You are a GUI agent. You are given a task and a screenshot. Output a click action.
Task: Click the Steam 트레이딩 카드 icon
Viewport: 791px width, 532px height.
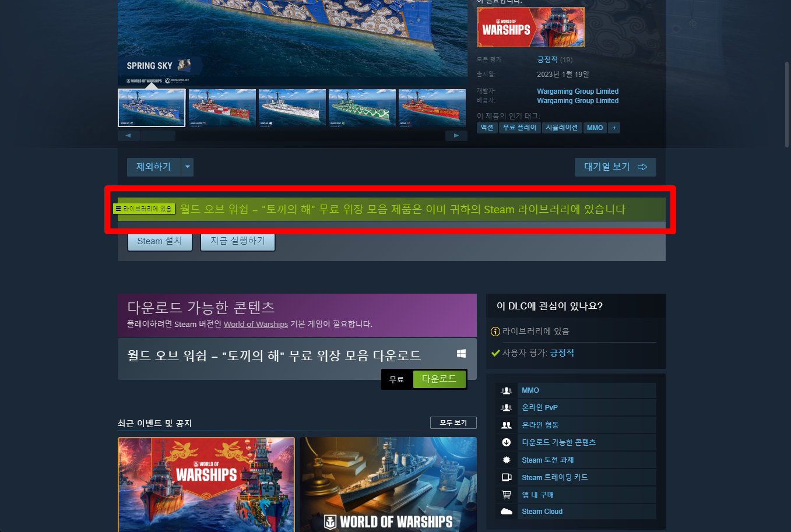507,477
